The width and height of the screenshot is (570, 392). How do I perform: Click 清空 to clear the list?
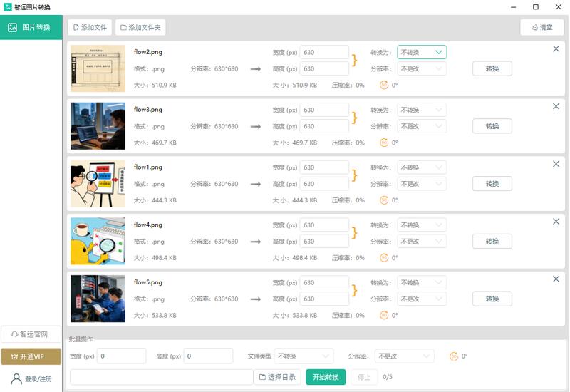tap(542, 27)
